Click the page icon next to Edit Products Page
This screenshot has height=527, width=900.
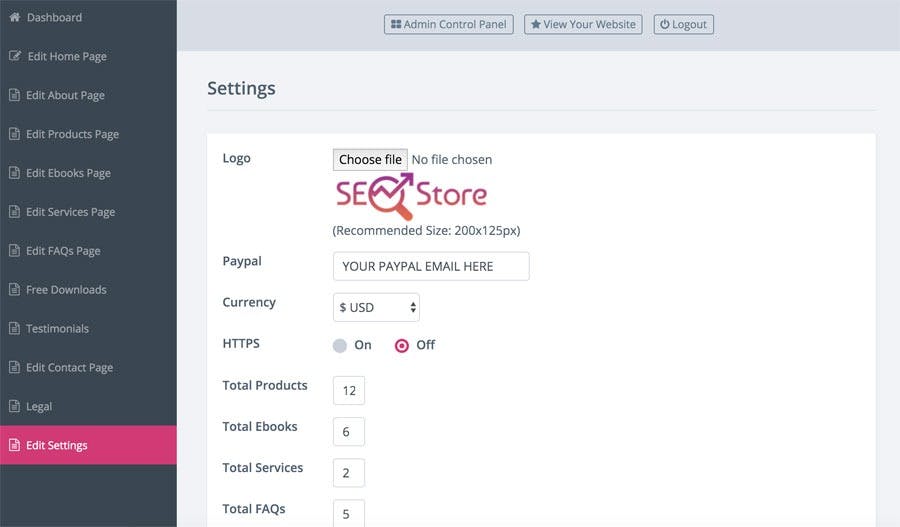[14, 134]
